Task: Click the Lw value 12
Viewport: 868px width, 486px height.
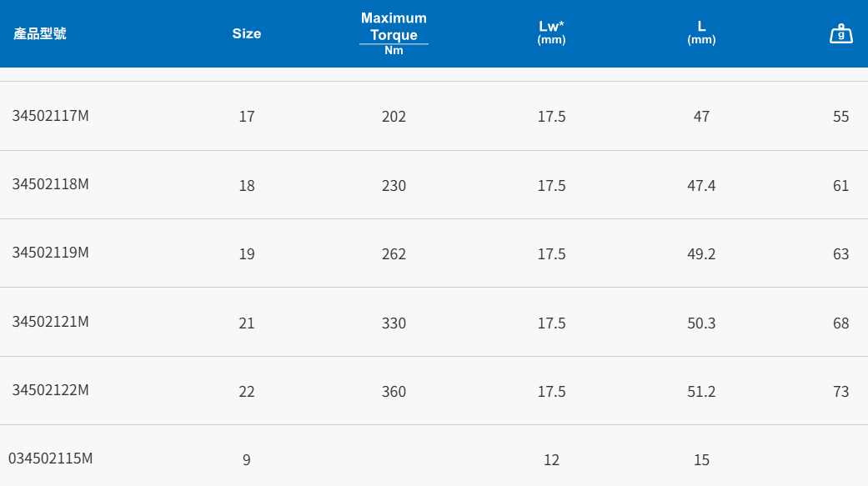Action: tap(551, 459)
